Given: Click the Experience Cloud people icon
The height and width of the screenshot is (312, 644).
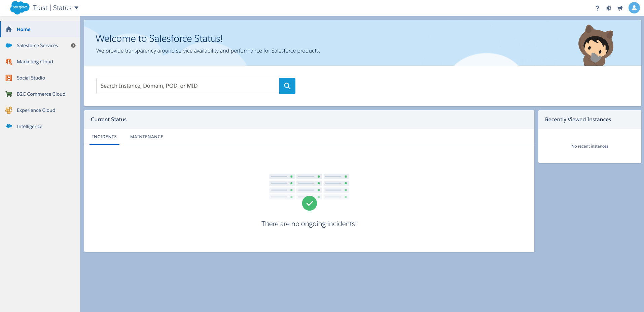Looking at the screenshot, I should tap(9, 110).
